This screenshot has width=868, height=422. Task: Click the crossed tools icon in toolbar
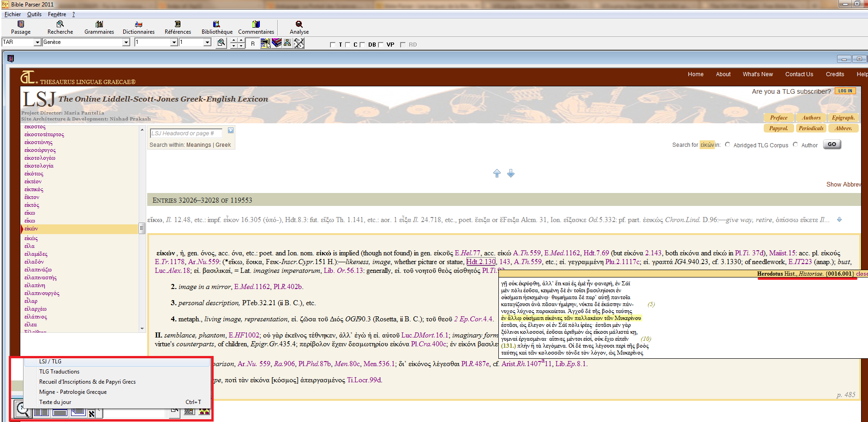299,43
